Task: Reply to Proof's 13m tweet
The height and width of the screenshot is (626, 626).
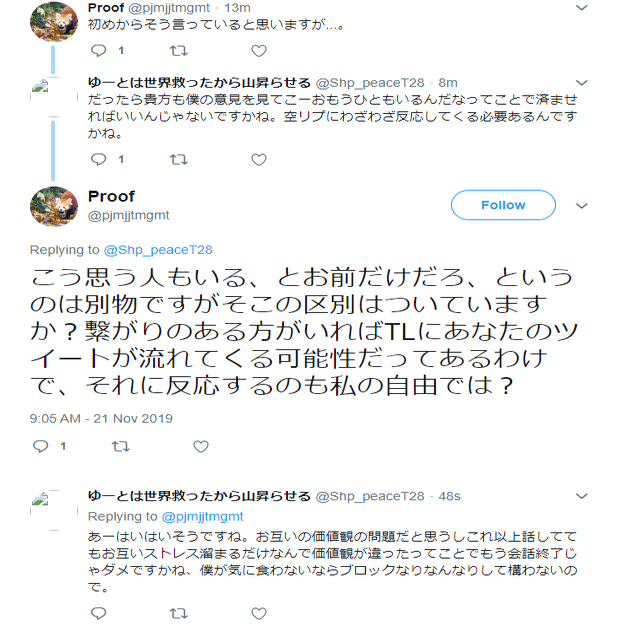Action: pos(98,50)
